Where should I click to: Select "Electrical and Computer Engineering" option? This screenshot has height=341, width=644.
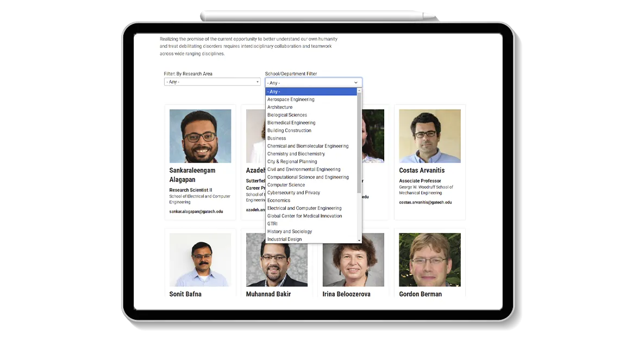(304, 208)
